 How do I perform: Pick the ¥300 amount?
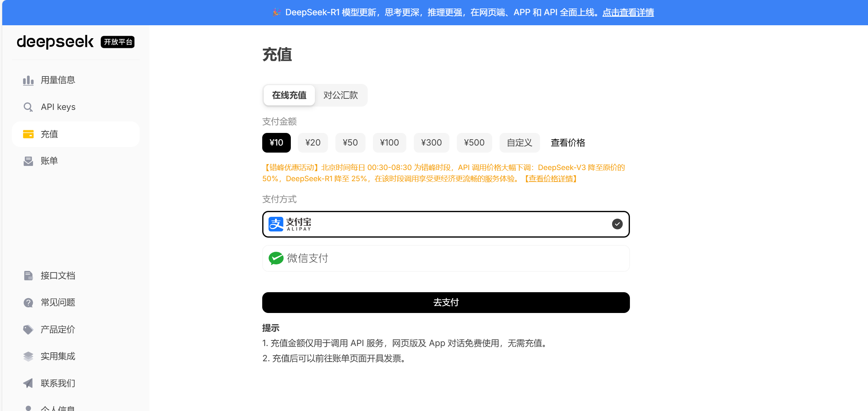(x=431, y=143)
